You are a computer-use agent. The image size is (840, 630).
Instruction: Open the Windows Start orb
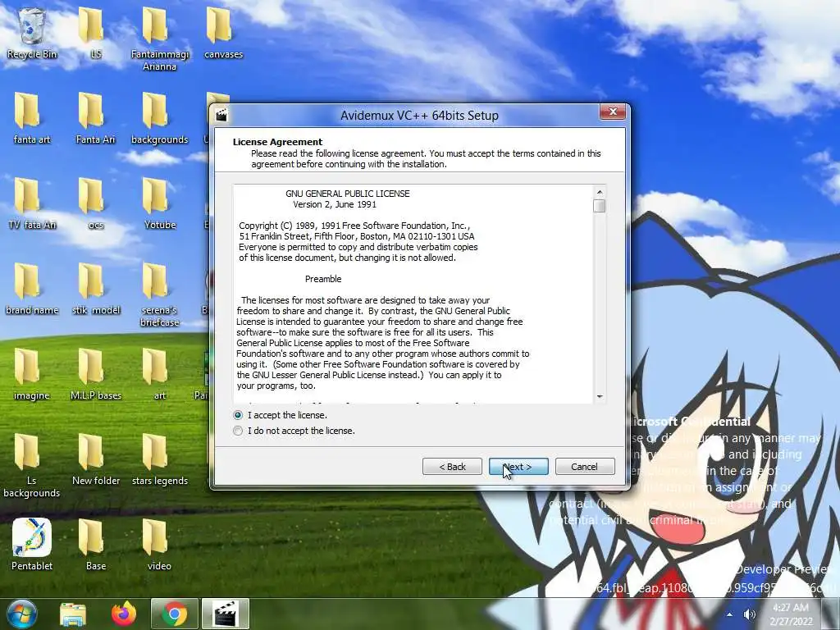click(x=21, y=614)
